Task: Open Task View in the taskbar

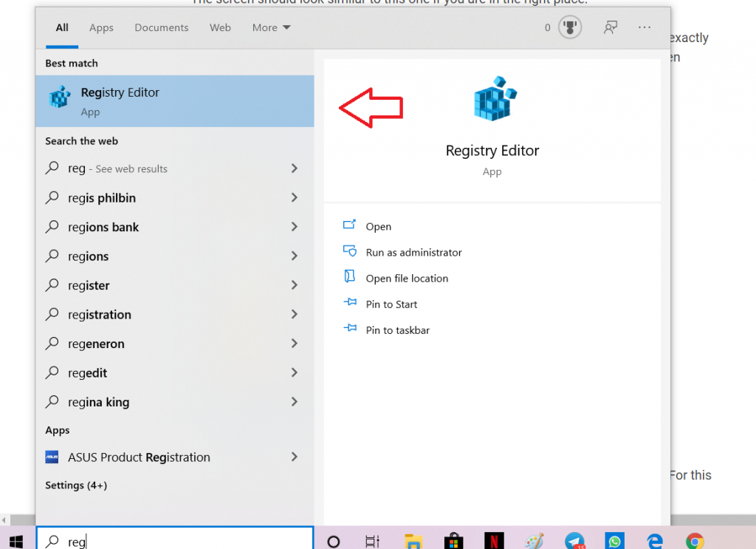Action: 372,542
